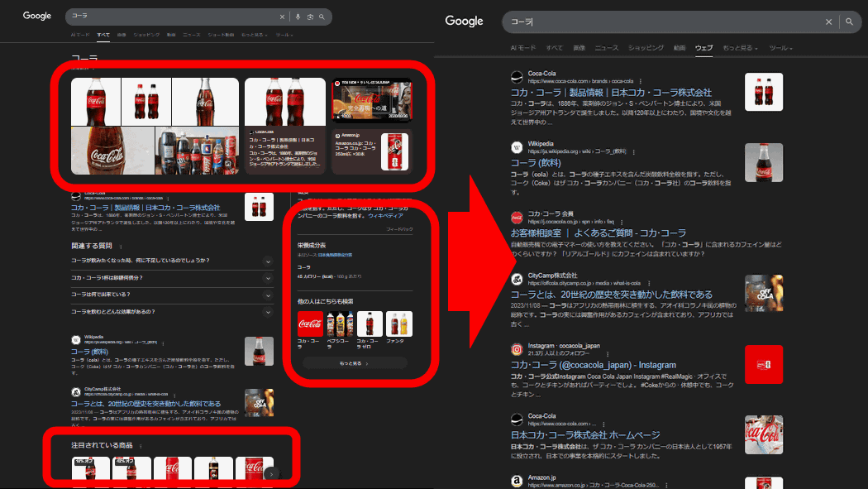Open the ツール dropdown

click(x=780, y=48)
